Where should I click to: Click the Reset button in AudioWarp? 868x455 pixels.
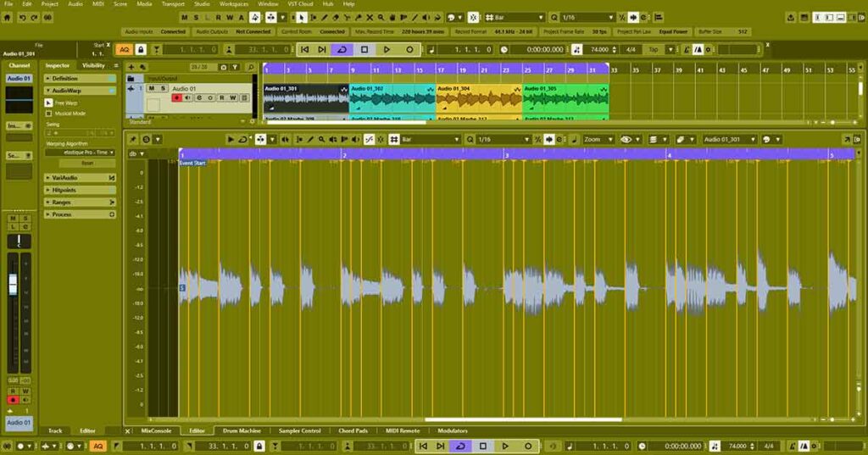click(86, 163)
